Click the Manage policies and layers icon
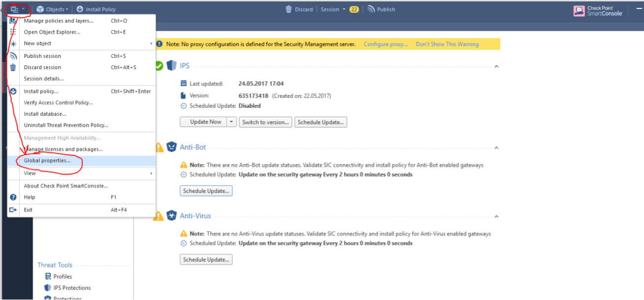644x300 pixels. tap(13, 21)
